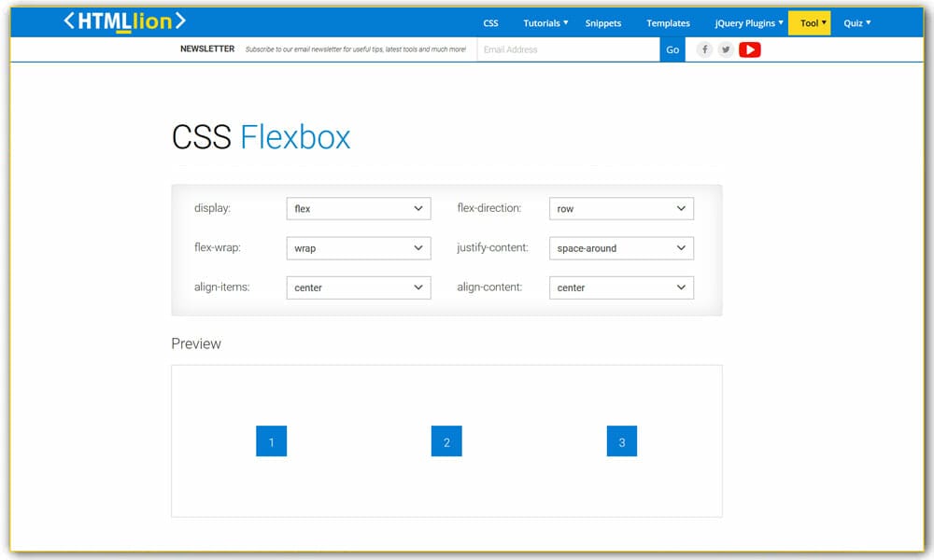Screen dimensions: 934x560
Task: Open the align-content dropdown
Action: [620, 287]
